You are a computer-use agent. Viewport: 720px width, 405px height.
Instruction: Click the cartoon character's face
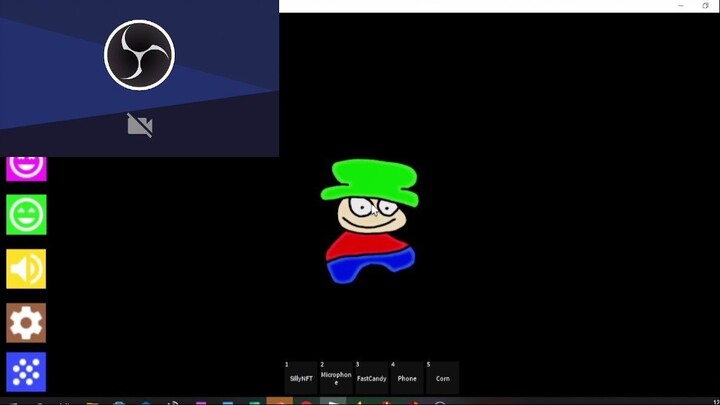pos(371,213)
